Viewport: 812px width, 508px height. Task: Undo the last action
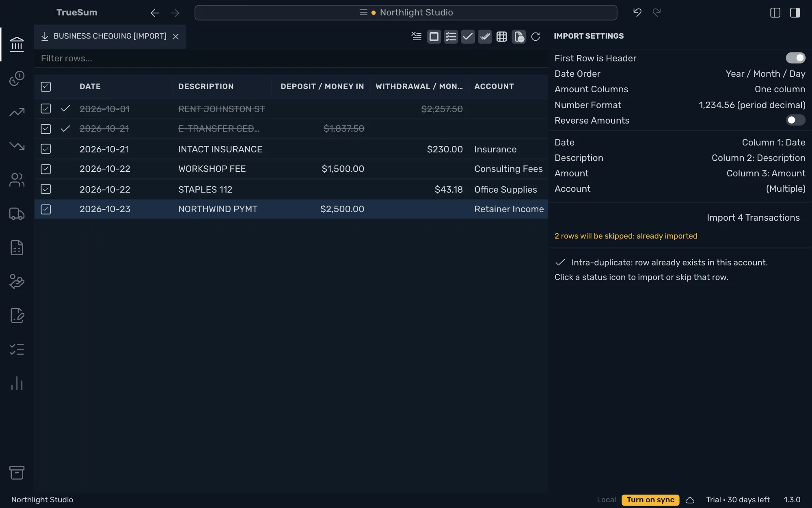coord(637,13)
